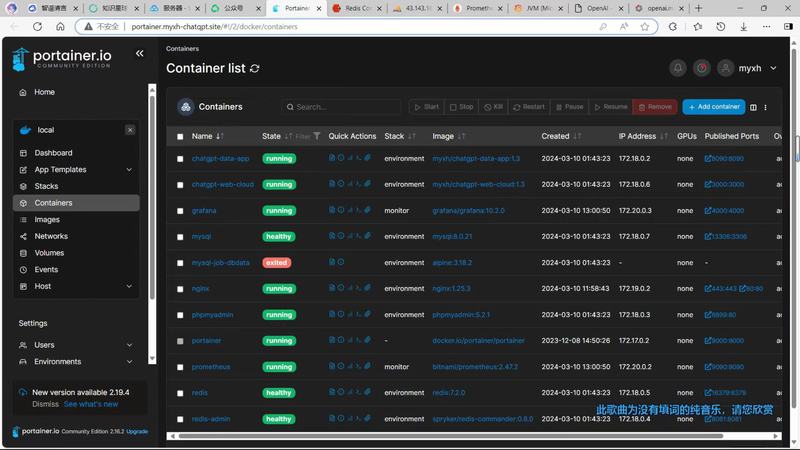Open the notifications bell
The height and width of the screenshot is (450, 800).
(678, 68)
